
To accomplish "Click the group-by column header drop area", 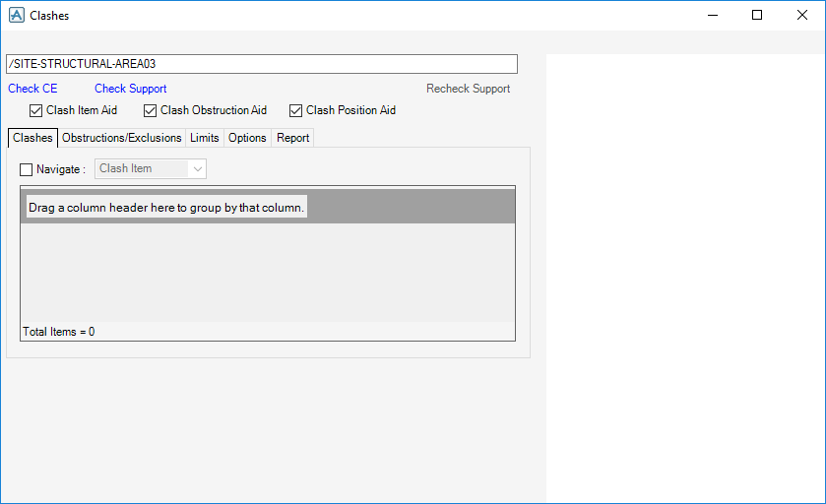I will click(x=268, y=207).
